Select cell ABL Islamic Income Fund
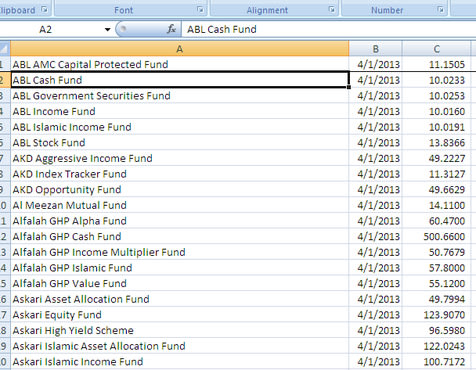 pos(180,127)
